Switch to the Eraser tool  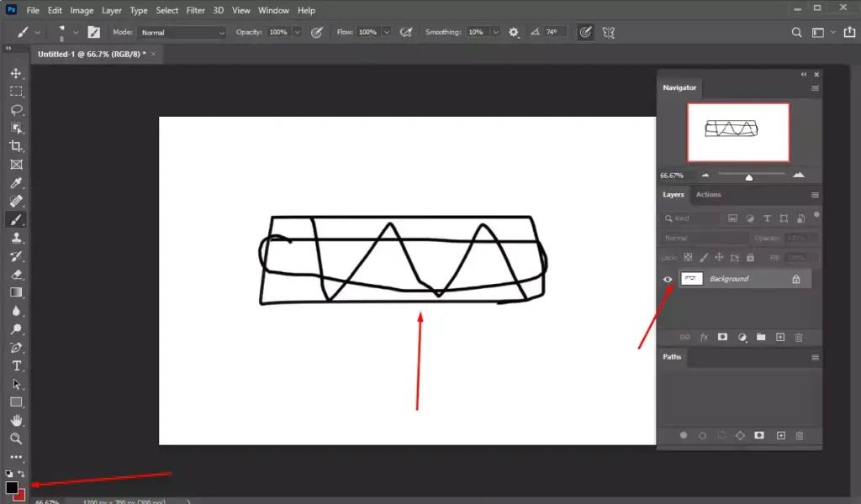tap(16, 275)
